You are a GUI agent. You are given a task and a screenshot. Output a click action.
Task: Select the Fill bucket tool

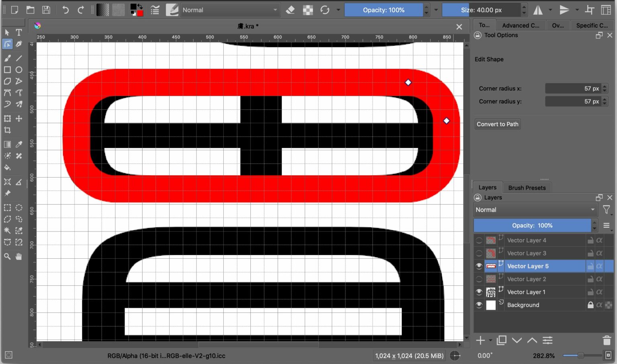pos(7,168)
